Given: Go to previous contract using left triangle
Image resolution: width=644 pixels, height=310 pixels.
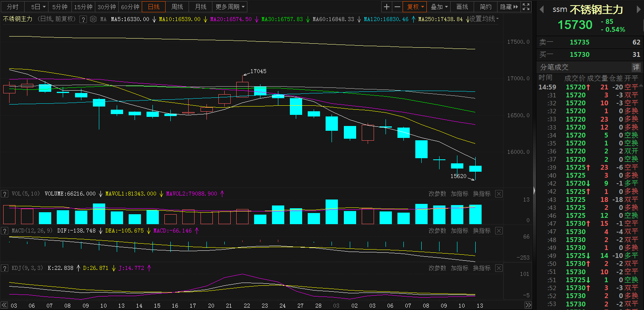Looking at the screenshot, I should [542, 10].
